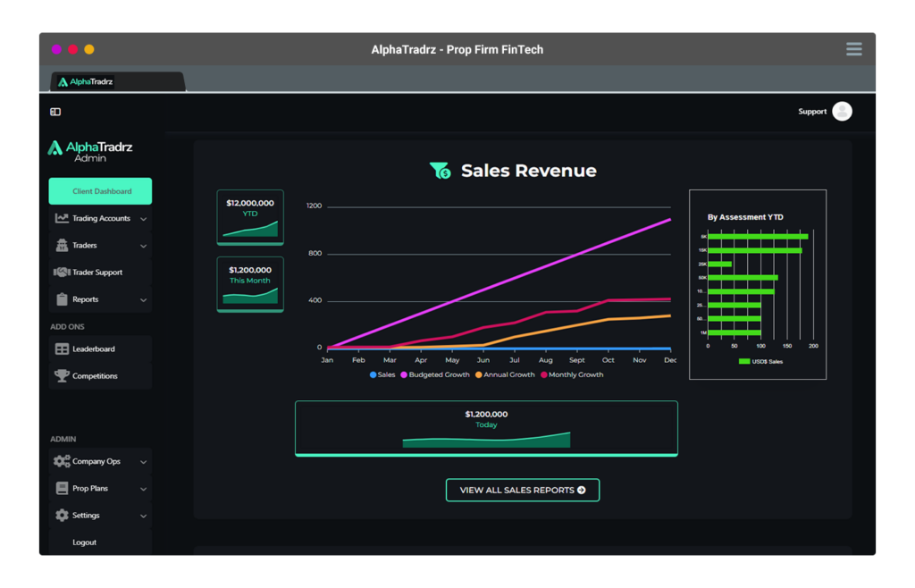Toggle Monthly Growth legend item
This screenshot has height=588, width=915.
571,375
